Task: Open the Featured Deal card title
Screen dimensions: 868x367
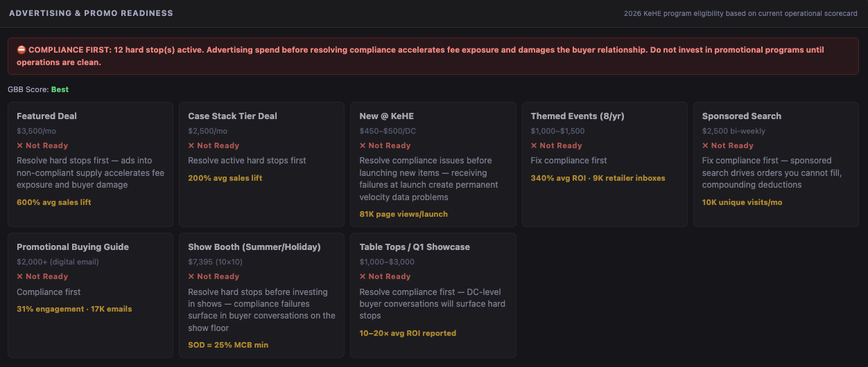Action: coord(46,116)
